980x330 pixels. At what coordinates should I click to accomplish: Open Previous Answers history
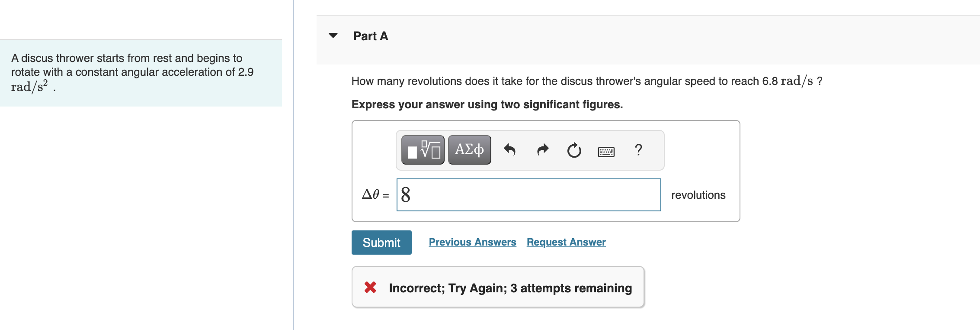click(x=472, y=242)
